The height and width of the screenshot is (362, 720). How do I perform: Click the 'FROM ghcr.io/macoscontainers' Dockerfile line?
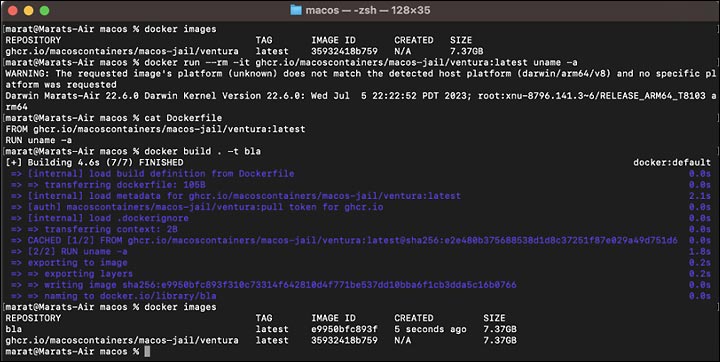[x=155, y=129]
